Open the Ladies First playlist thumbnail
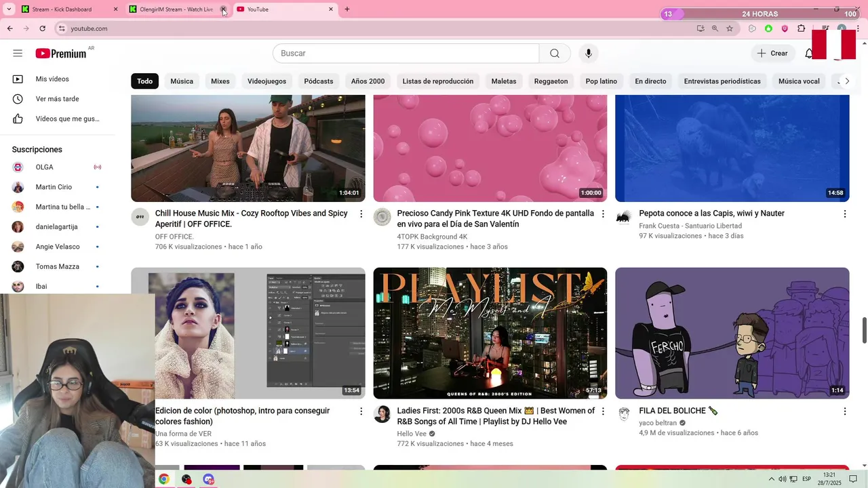The height and width of the screenshot is (488, 868). coord(490,333)
